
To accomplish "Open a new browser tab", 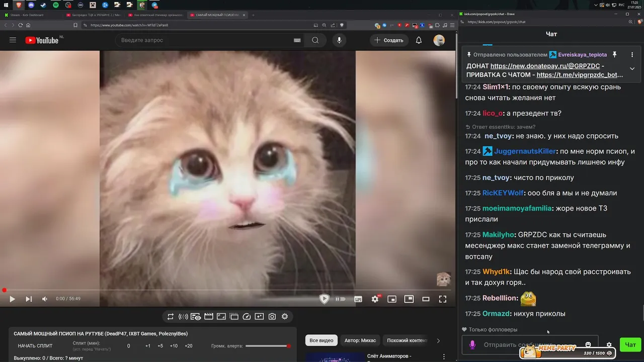I will 253,15.
